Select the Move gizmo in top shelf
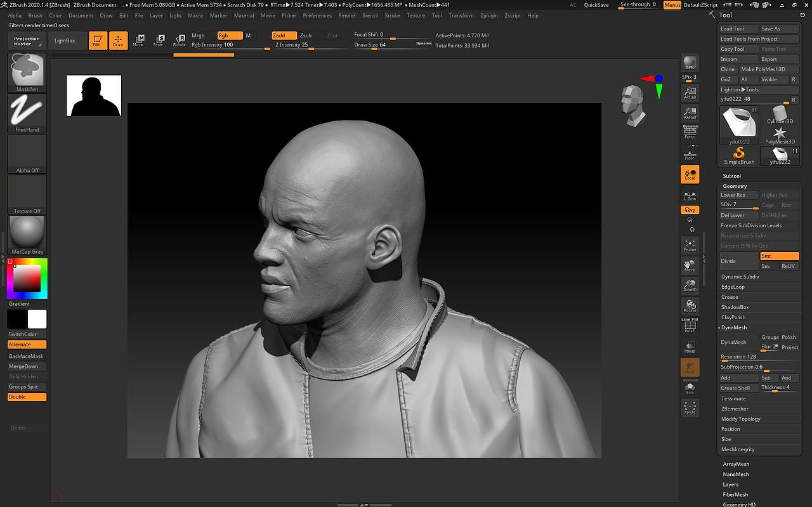Screen dimensions: 812x507 (x=138, y=41)
